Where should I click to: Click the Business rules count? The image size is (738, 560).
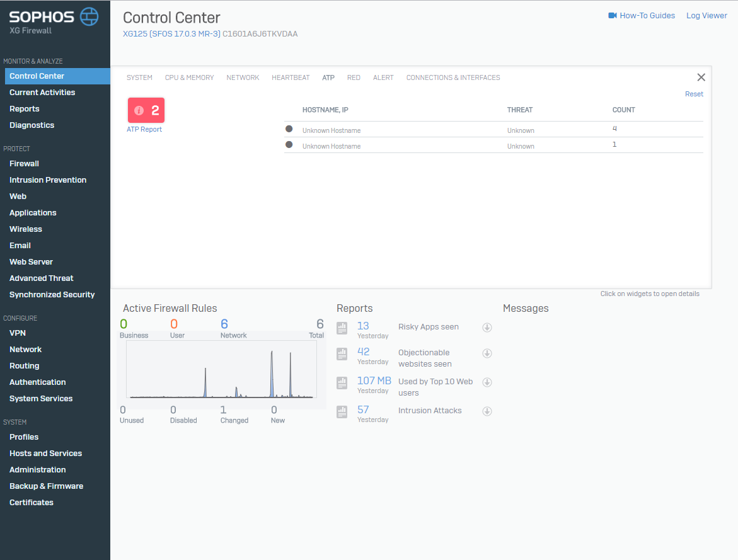pyautogui.click(x=124, y=324)
